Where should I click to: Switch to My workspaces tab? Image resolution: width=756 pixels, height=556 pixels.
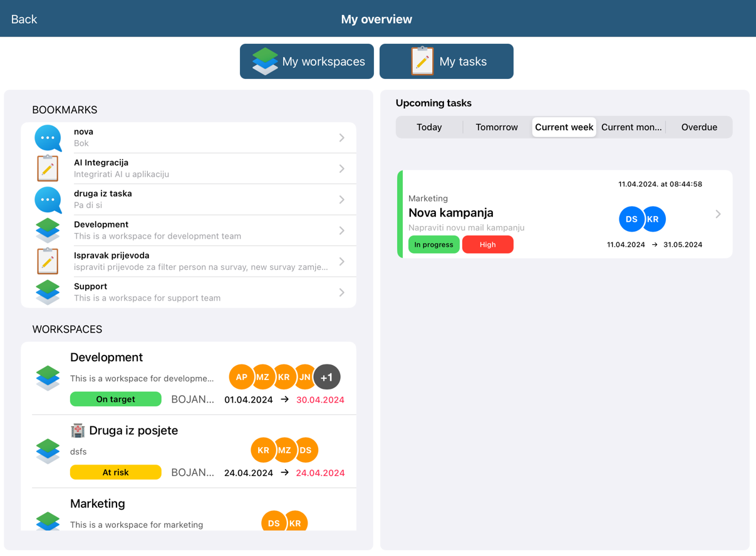307,61
